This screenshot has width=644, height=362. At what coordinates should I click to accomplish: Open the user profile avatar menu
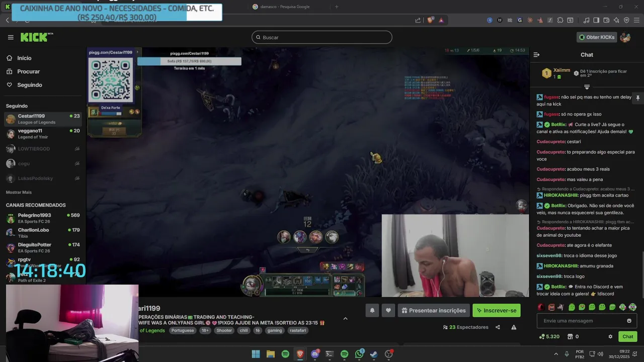(625, 37)
